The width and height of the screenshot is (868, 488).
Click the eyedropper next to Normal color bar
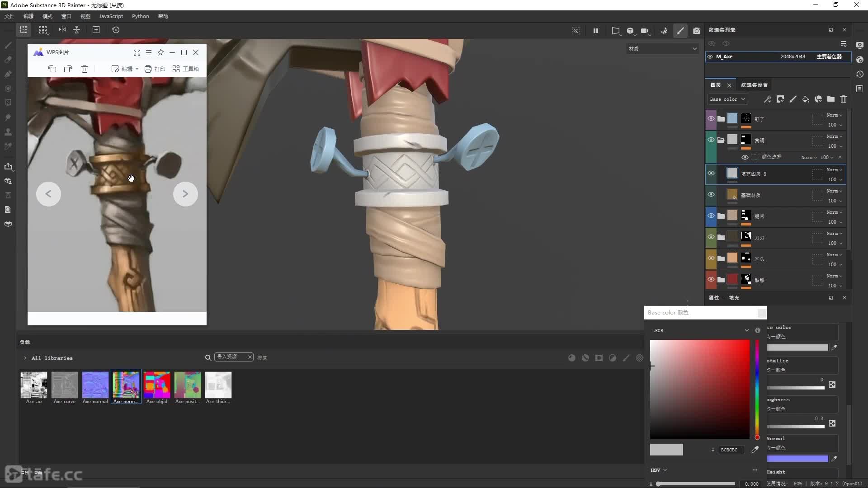pos(834,459)
